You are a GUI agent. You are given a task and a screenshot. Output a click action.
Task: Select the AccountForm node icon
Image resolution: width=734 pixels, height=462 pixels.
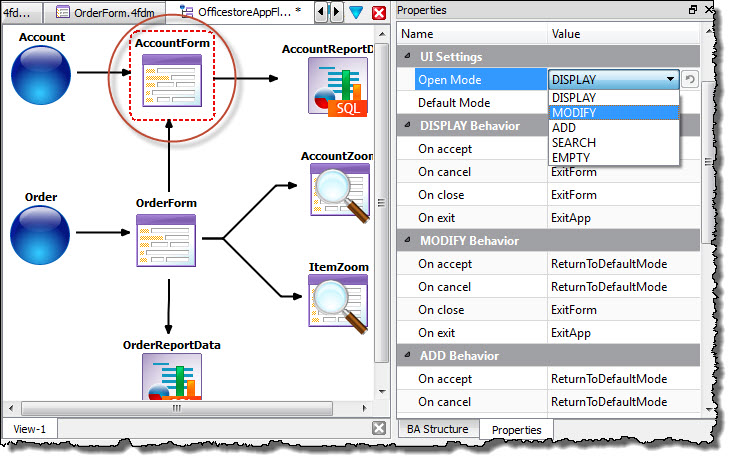tap(172, 82)
